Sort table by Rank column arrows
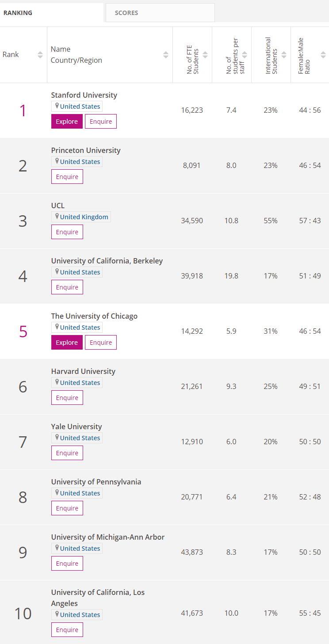 [40, 55]
